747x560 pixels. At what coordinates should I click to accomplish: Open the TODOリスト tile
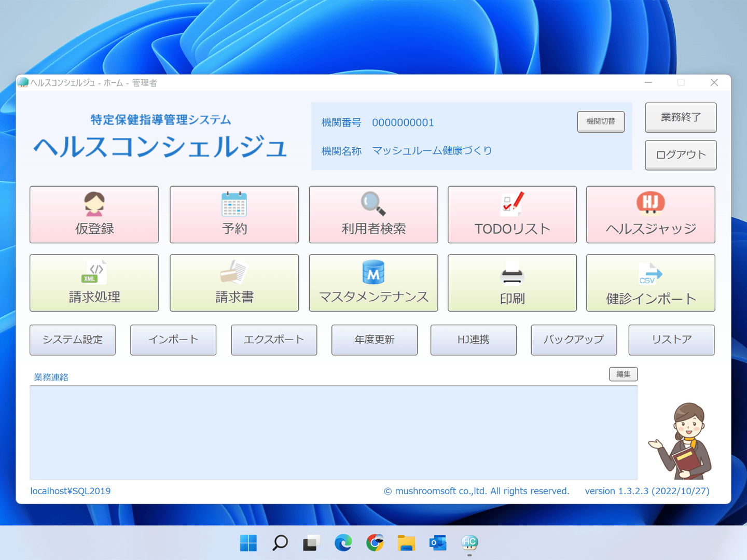[512, 215]
